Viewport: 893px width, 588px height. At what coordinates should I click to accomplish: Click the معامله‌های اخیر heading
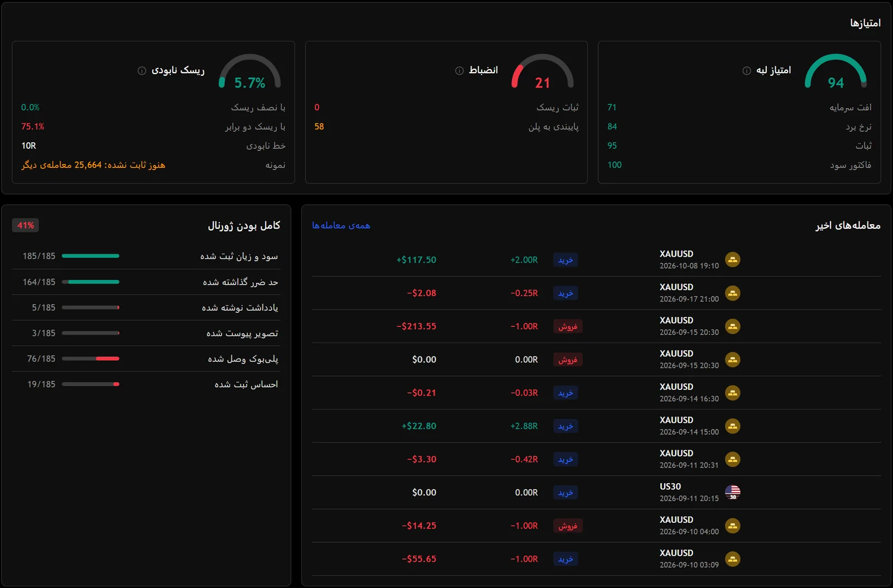848,225
